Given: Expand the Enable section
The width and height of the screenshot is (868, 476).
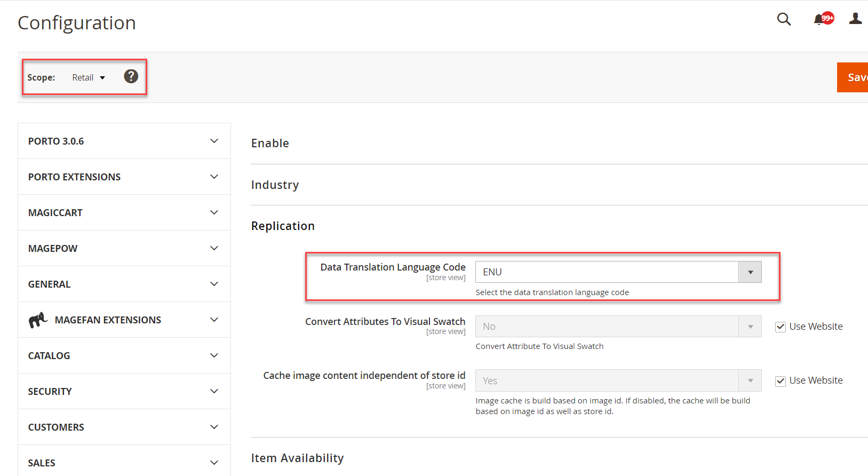Looking at the screenshot, I should tap(270, 144).
